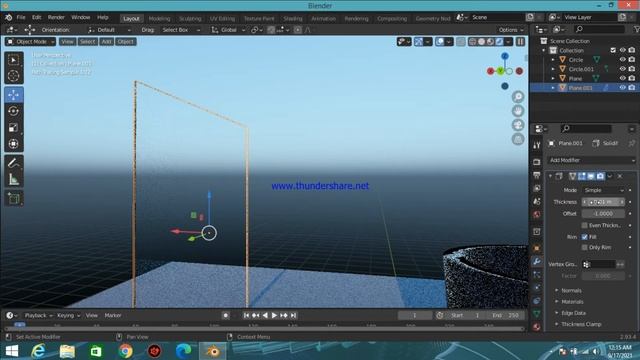Jump to end frame in timeline
Screen dimensions: 640x360
point(293,316)
